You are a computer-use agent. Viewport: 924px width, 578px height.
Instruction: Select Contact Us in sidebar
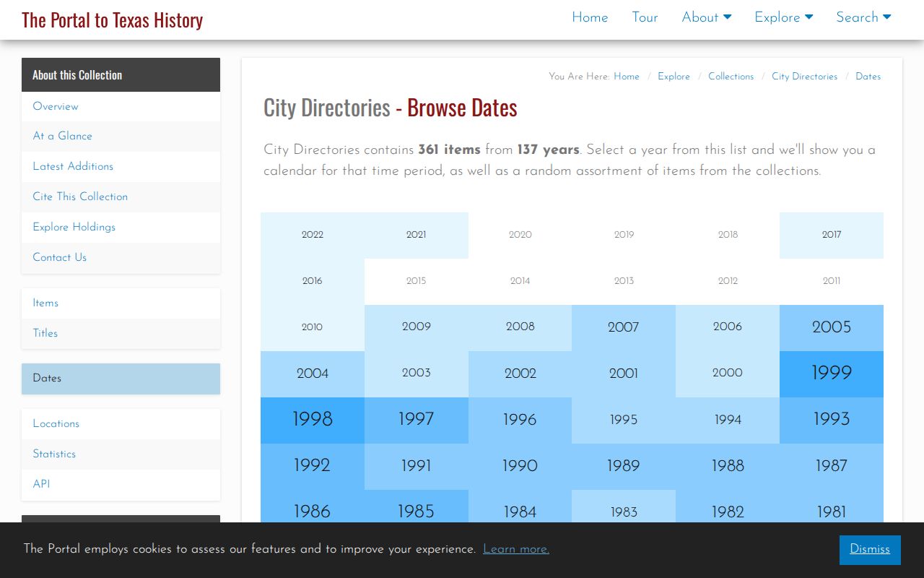[121, 257]
